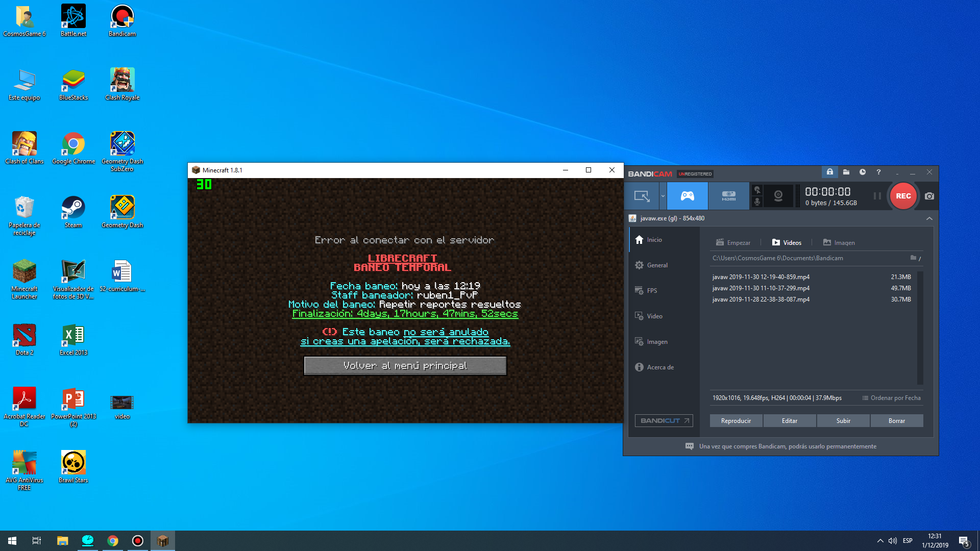Image resolution: width=980 pixels, height=551 pixels.
Task: Select Bandicam screen recording mode
Action: (x=642, y=196)
